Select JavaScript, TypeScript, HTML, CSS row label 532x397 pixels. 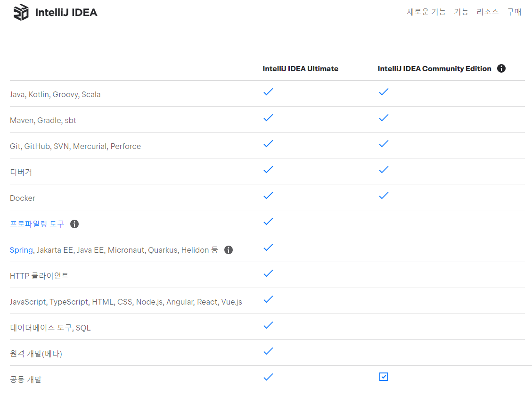(126, 302)
